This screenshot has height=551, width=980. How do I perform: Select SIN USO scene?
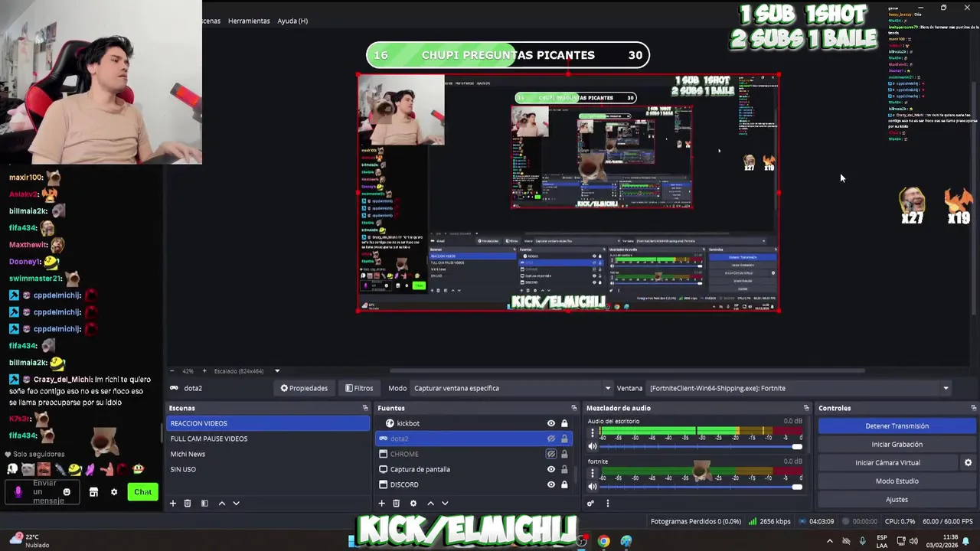pyautogui.click(x=268, y=469)
